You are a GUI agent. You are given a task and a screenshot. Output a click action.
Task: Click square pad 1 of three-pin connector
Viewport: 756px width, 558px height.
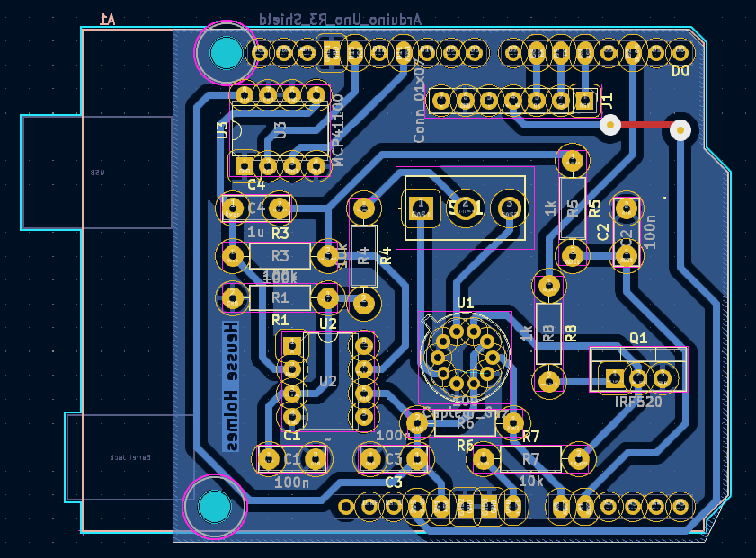[421, 208]
